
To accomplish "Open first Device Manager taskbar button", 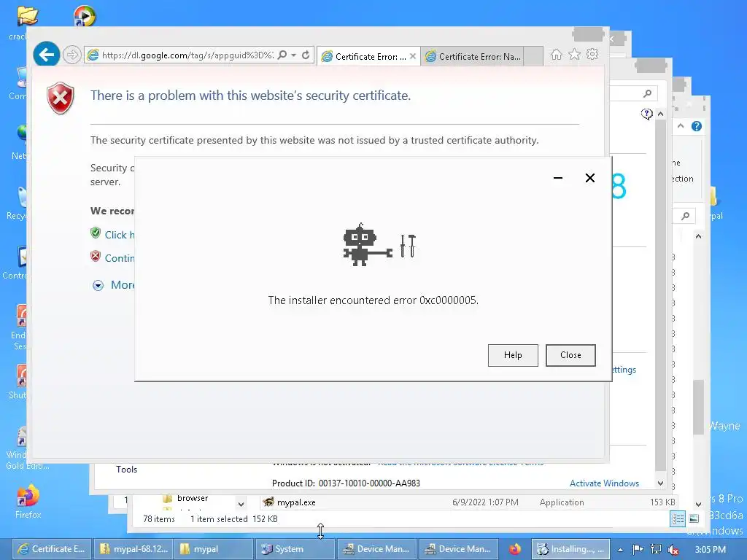I will click(376, 549).
